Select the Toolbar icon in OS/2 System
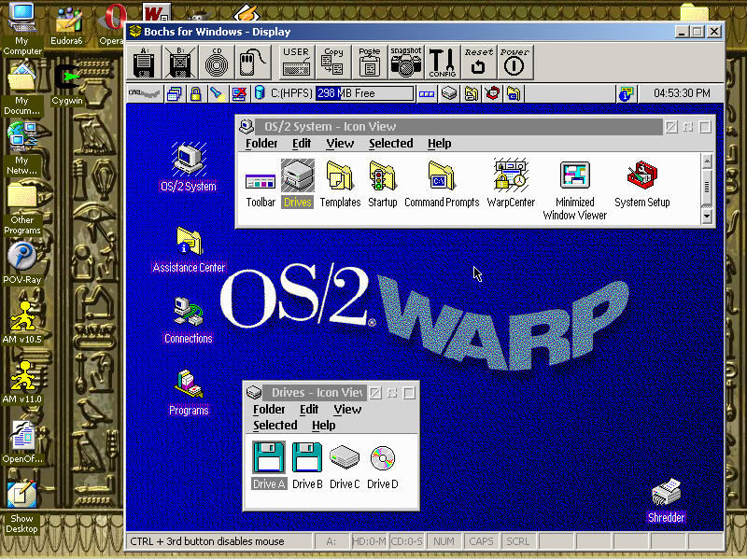 click(261, 189)
